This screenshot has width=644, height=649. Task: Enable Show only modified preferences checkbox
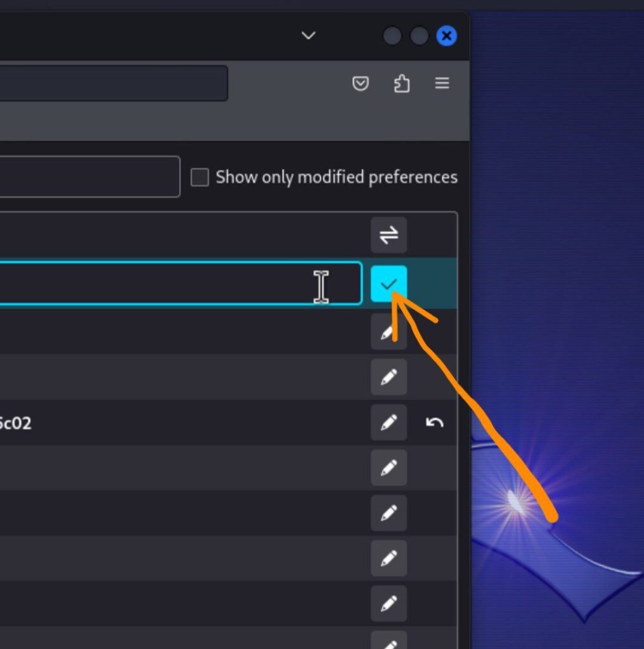[200, 177]
